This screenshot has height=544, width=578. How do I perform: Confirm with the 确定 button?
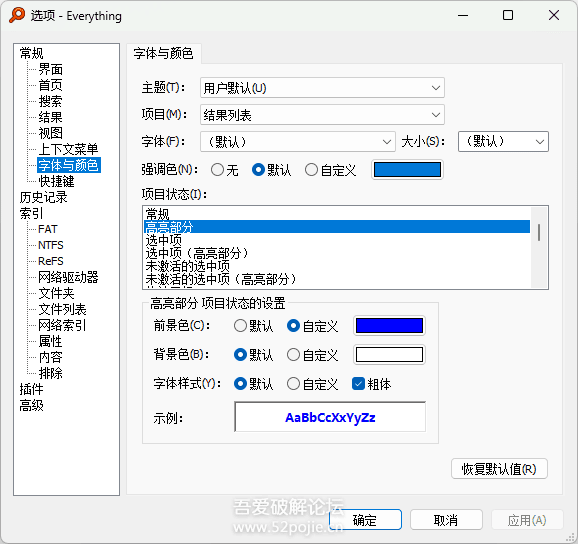365,520
